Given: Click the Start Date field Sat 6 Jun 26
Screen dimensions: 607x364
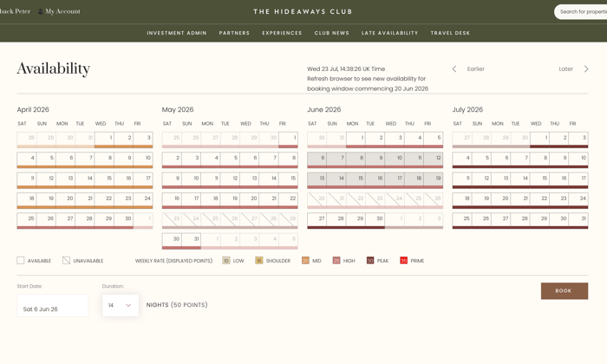Looking at the screenshot, I should point(53,306).
